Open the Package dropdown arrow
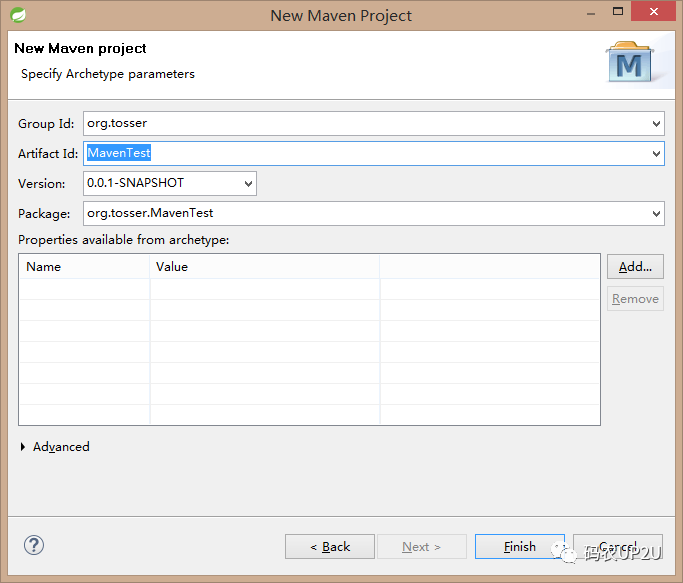This screenshot has height=583, width=683. pyautogui.click(x=656, y=214)
